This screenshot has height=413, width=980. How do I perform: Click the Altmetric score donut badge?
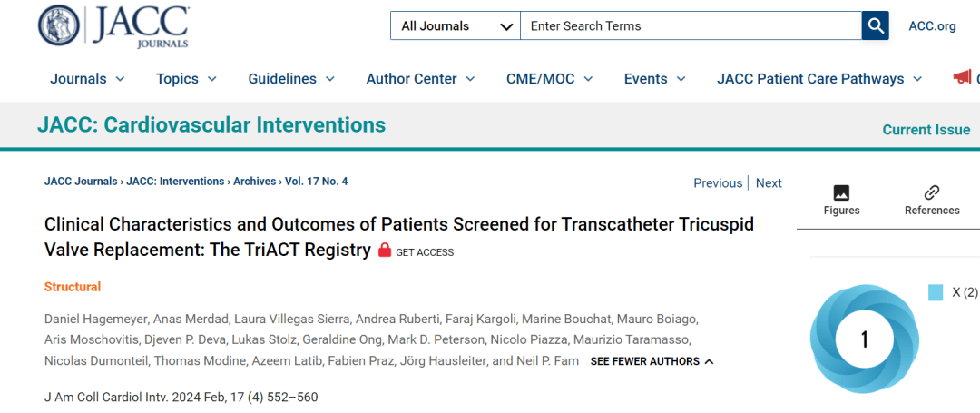863,339
